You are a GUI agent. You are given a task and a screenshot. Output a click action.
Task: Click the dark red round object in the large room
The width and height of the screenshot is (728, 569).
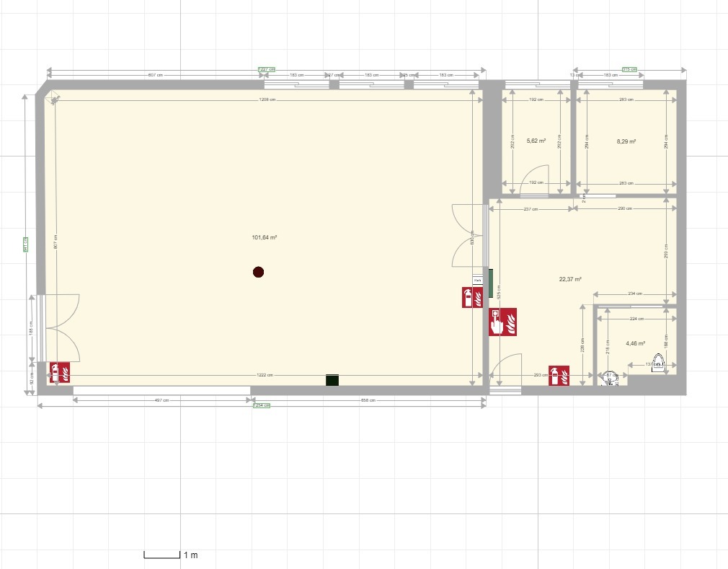click(258, 272)
